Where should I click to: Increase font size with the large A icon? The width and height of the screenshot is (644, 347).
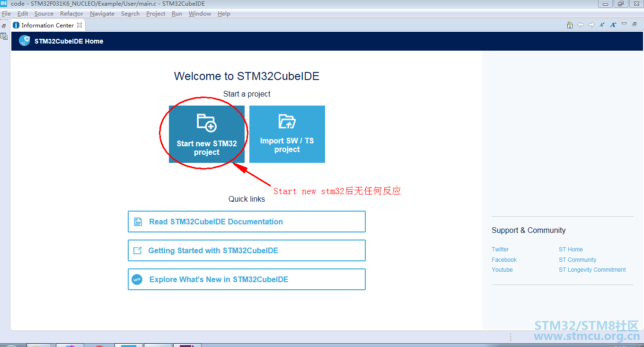tap(613, 25)
